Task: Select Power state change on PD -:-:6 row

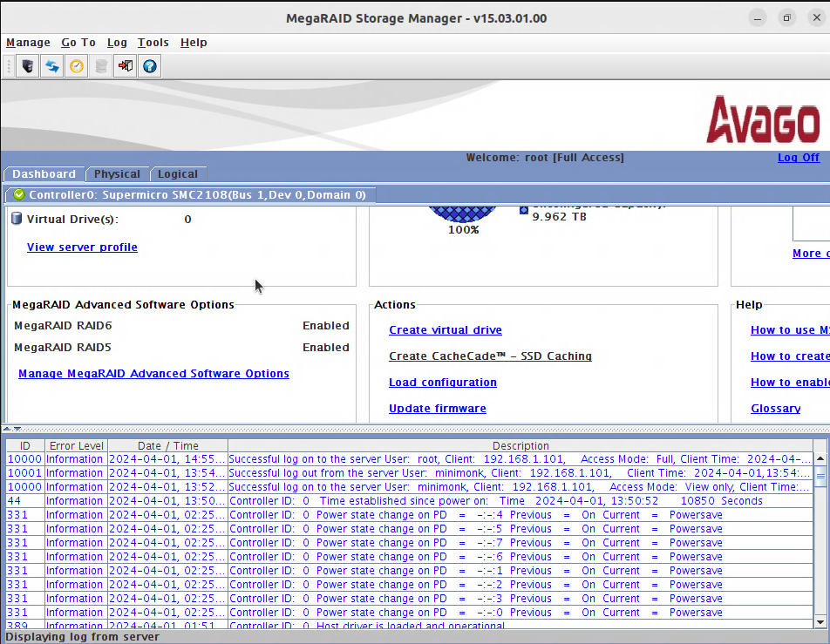Action: 410,557
